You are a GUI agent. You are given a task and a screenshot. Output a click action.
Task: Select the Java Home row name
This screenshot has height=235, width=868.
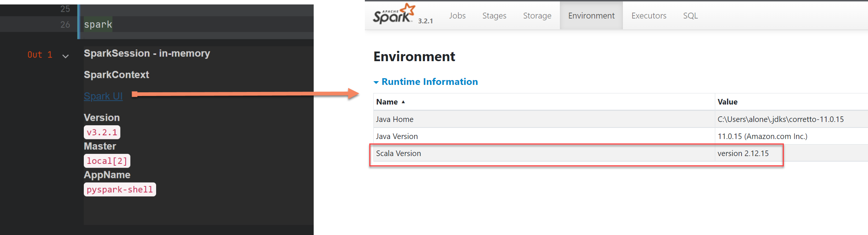point(395,119)
